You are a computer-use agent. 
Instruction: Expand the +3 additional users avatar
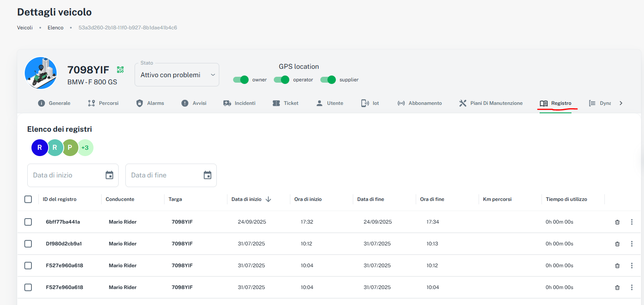click(85, 148)
